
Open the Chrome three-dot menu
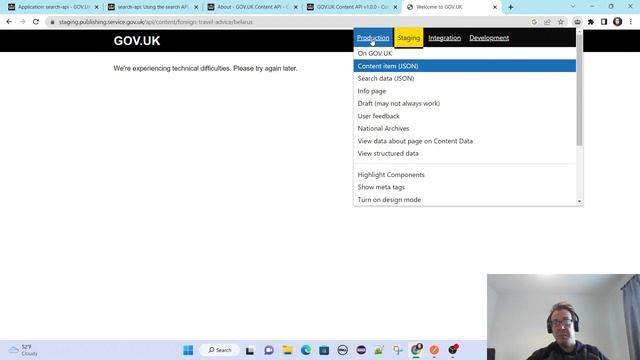[631, 22]
